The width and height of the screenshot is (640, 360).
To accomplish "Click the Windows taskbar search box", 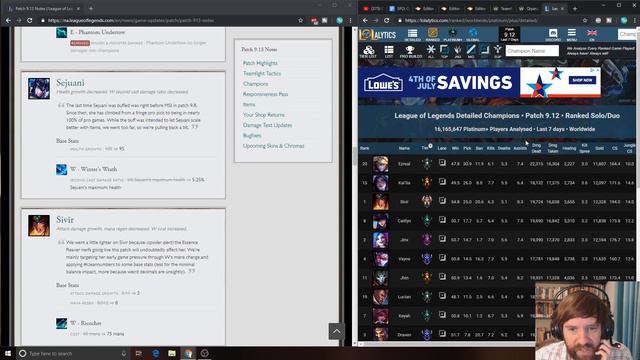I will tap(73, 353).
